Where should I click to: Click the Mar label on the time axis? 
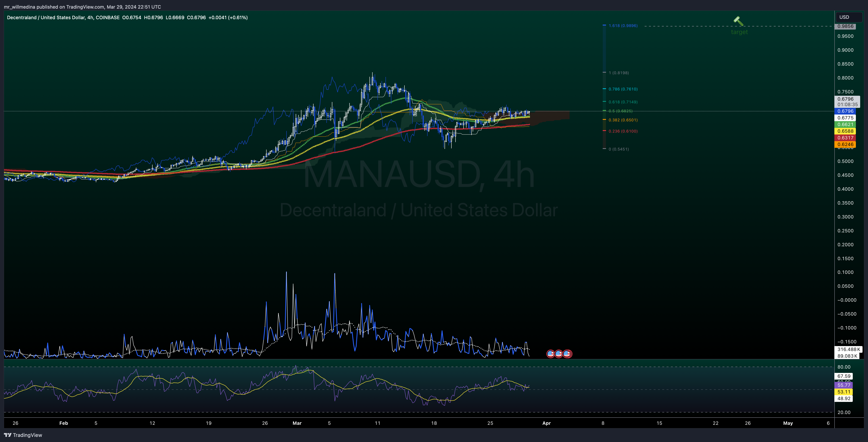click(x=297, y=423)
